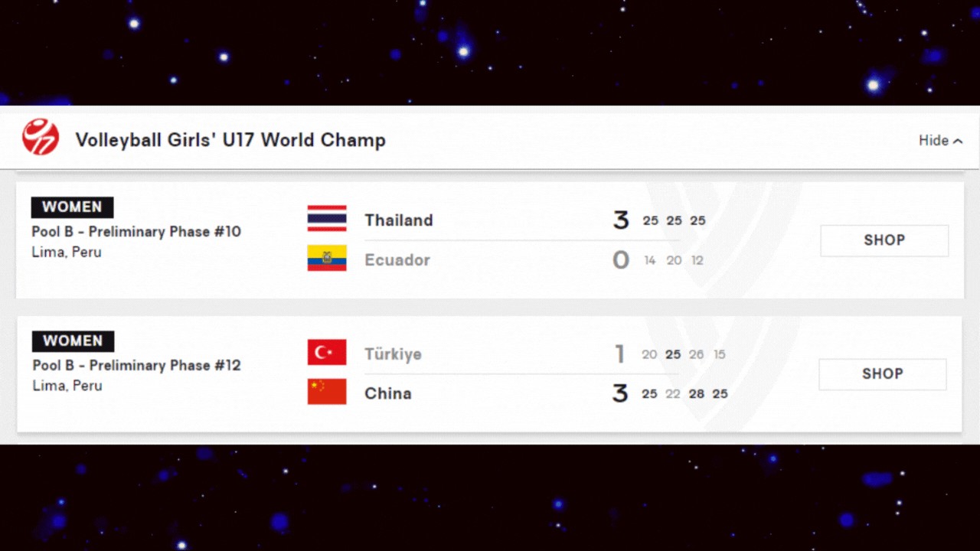This screenshot has height=551, width=980.
Task: Click the Volleyball Girls' U17 World Champ title
Action: click(230, 140)
